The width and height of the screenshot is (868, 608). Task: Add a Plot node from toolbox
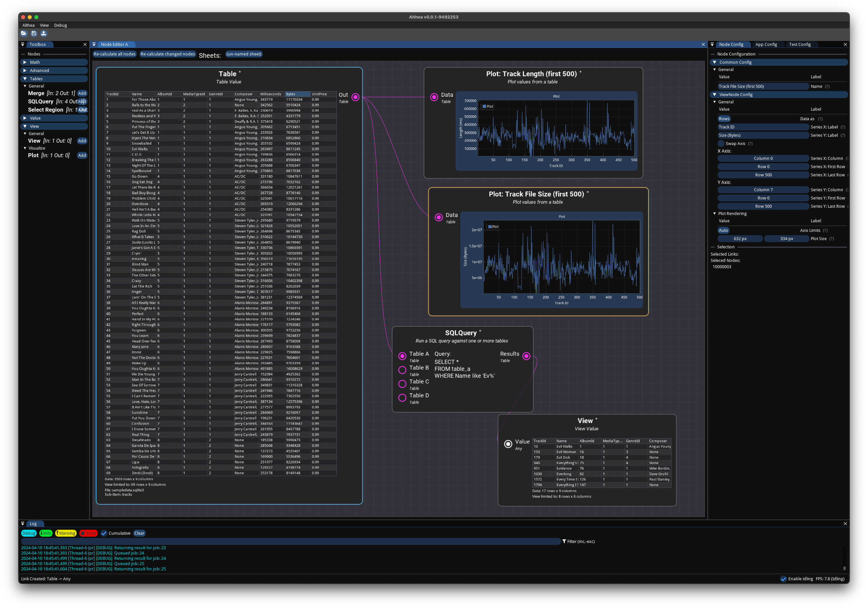coord(82,155)
